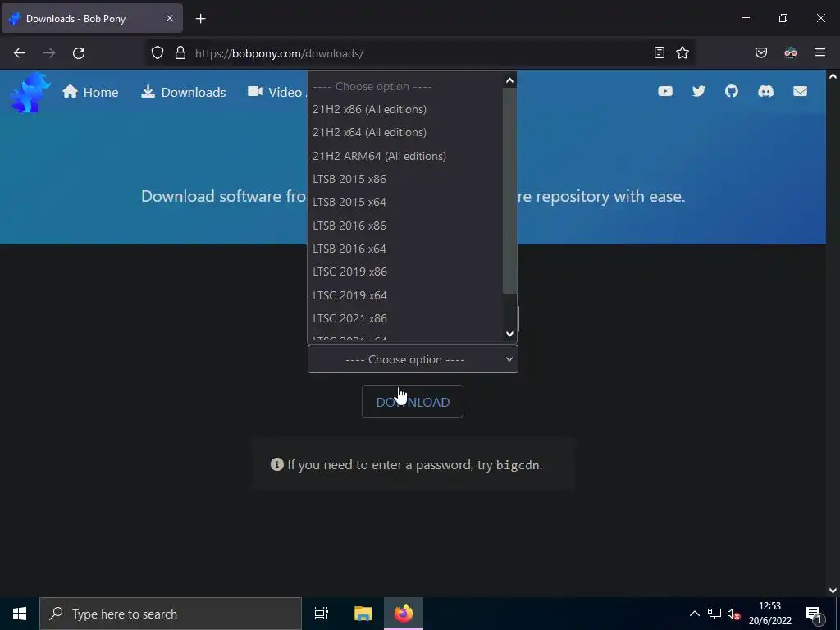The width and height of the screenshot is (840, 630).
Task: Select the Downloads - Bob Pony tab
Action: pyautogui.click(x=92, y=19)
